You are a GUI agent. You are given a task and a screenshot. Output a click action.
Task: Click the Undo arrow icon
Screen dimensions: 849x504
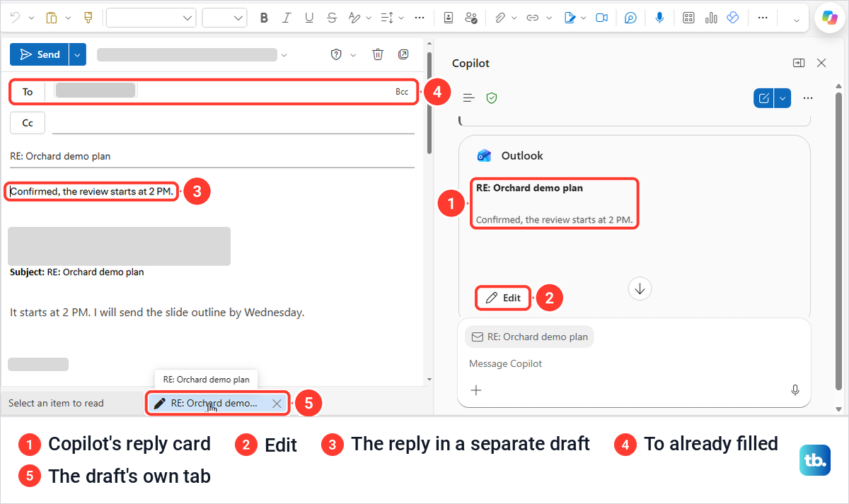pyautogui.click(x=16, y=18)
